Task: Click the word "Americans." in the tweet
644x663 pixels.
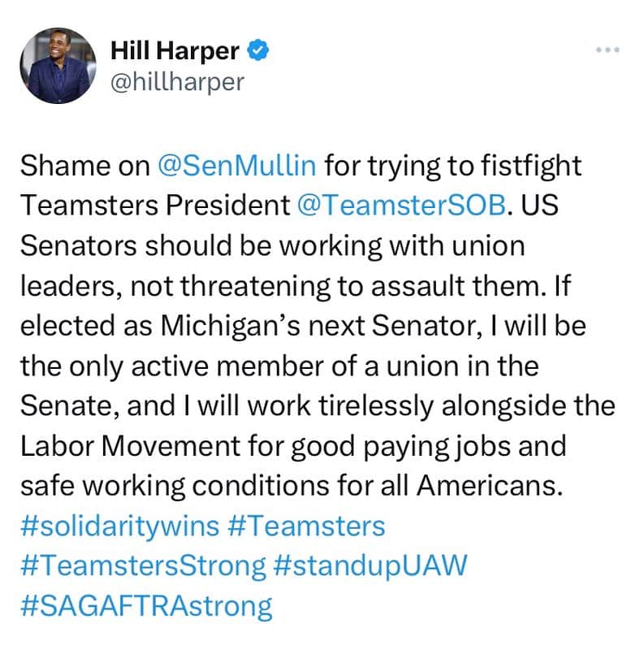Action: click(x=491, y=486)
